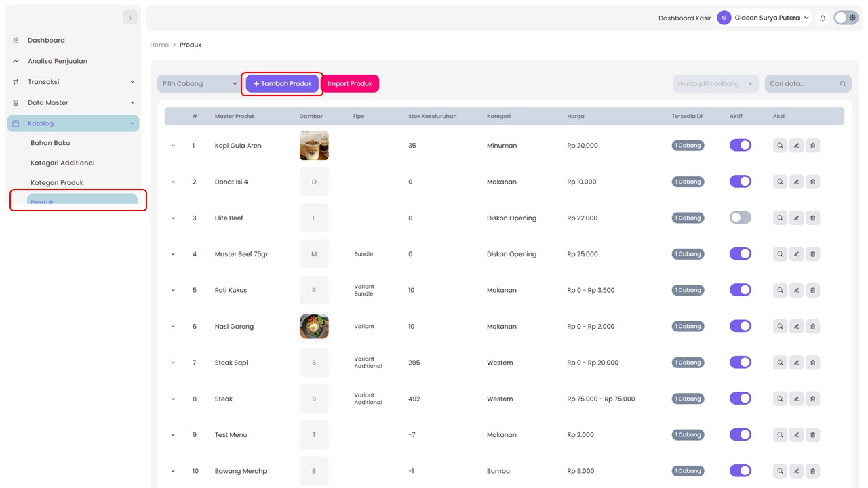This screenshot has width=868, height=488.
Task: Open Analisa Penjualan in the sidebar
Action: [x=58, y=61]
